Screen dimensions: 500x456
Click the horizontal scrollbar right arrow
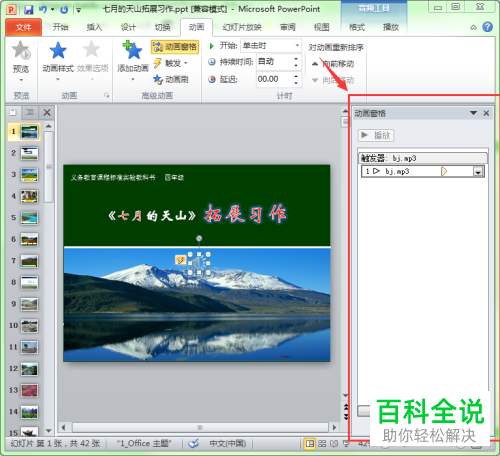[x=334, y=427]
